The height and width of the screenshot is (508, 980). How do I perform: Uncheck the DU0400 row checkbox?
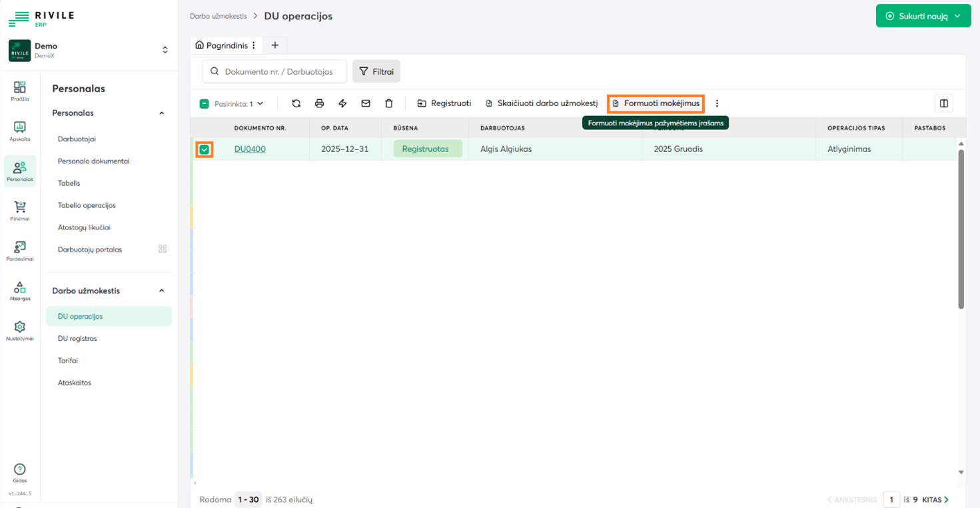pos(205,149)
